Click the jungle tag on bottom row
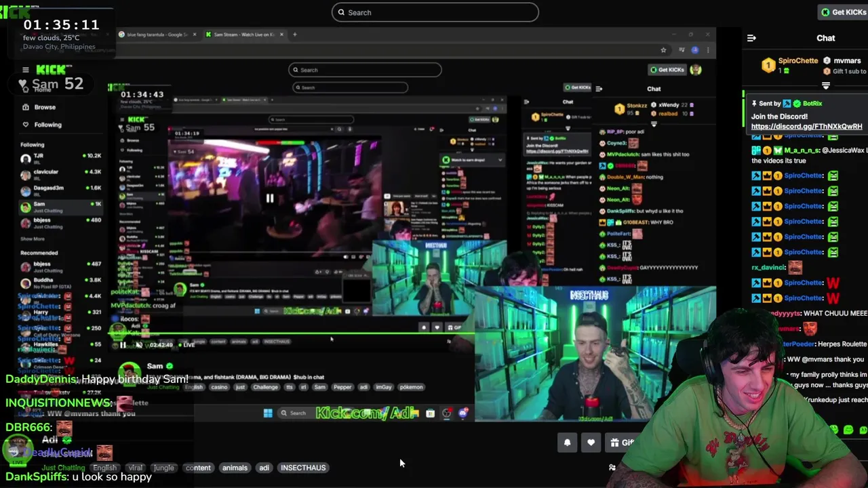The image size is (868, 488). pyautogui.click(x=163, y=468)
